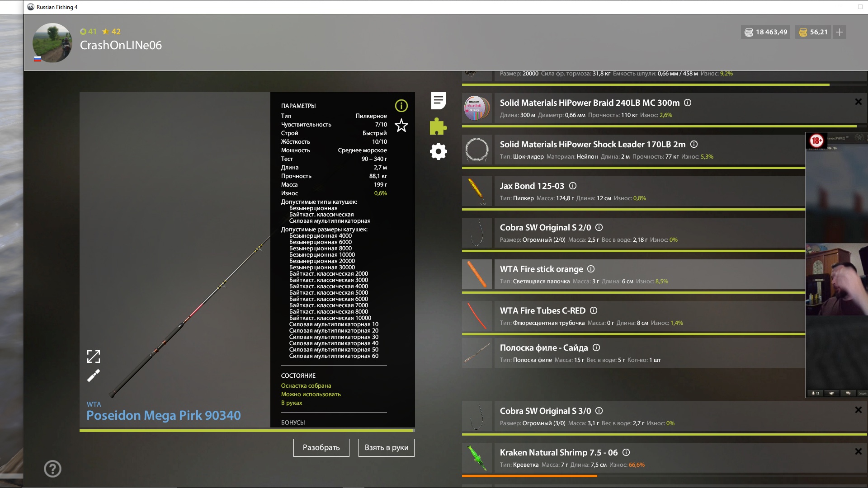Image resolution: width=868 pixels, height=488 pixels.
Task: Click the В руках status text
Action: click(292, 403)
